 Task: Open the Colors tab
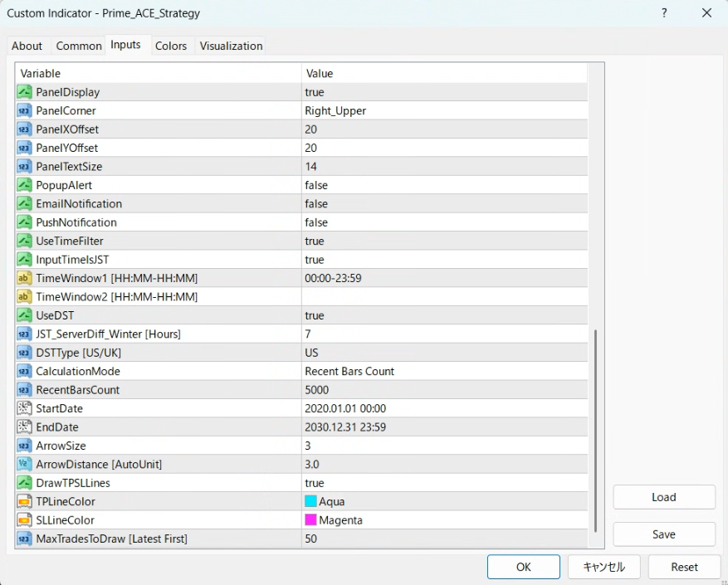[x=171, y=46]
